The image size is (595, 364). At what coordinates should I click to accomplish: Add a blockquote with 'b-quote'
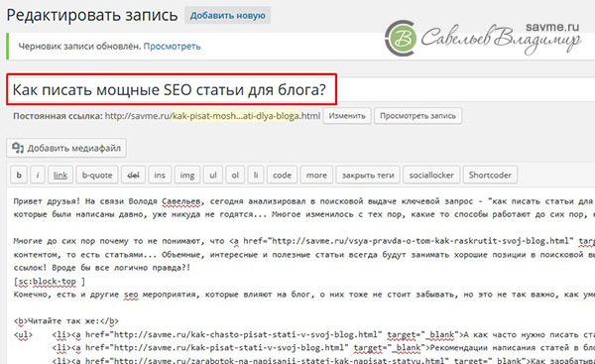tap(97, 175)
